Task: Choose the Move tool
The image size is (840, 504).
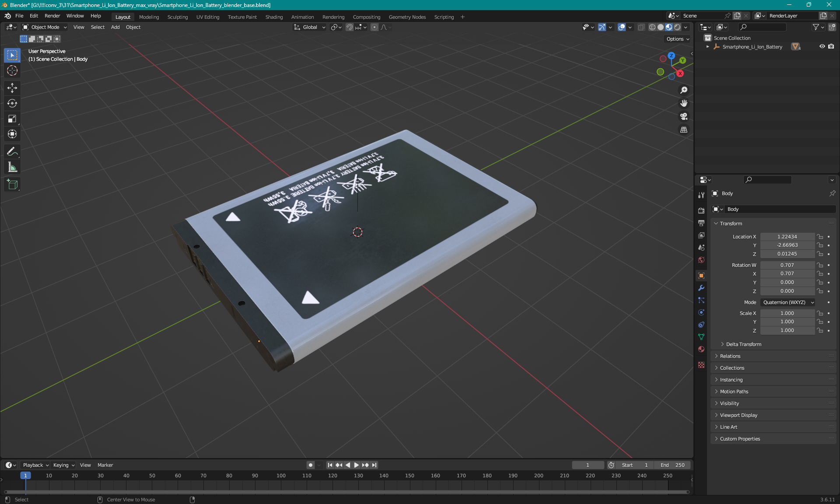Action: click(x=12, y=88)
